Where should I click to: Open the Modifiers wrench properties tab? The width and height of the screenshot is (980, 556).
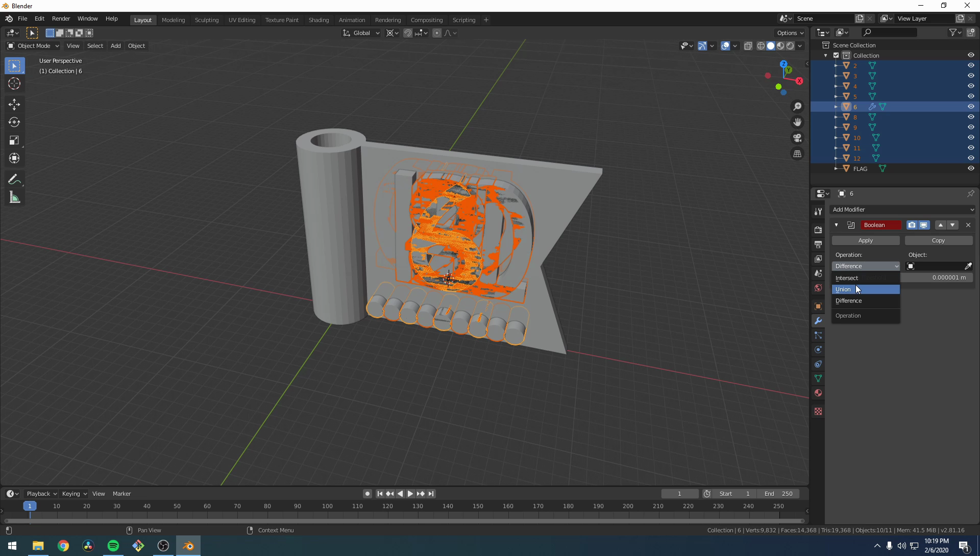(818, 321)
